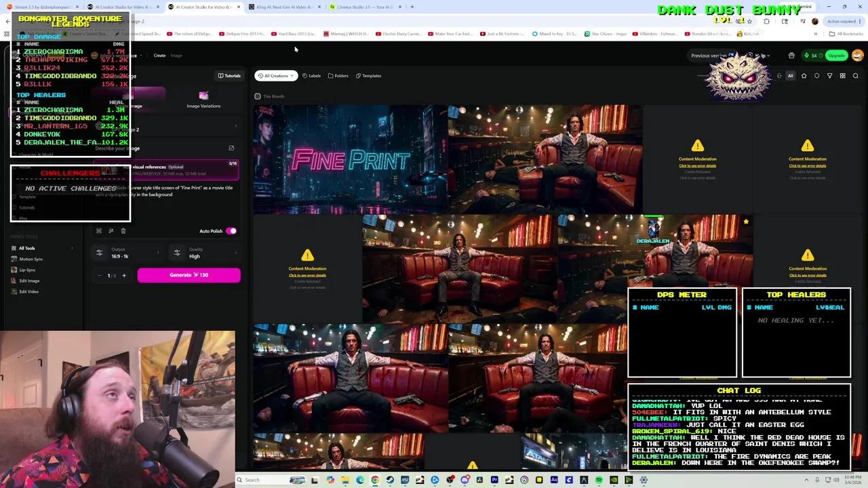Screen dimensions: 868x488
Task: Open a new browser tab
Action: (x=412, y=7)
